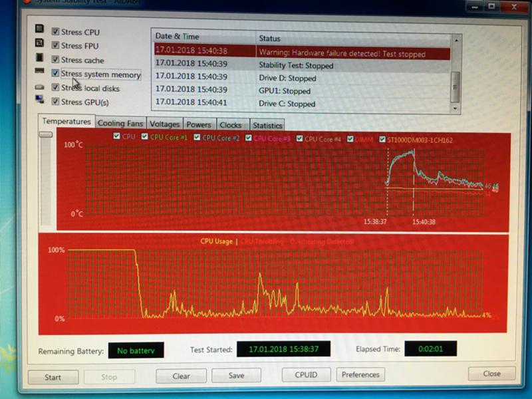Switch to the Temperatures tab
This screenshot has height=399, width=532.
pos(66,121)
